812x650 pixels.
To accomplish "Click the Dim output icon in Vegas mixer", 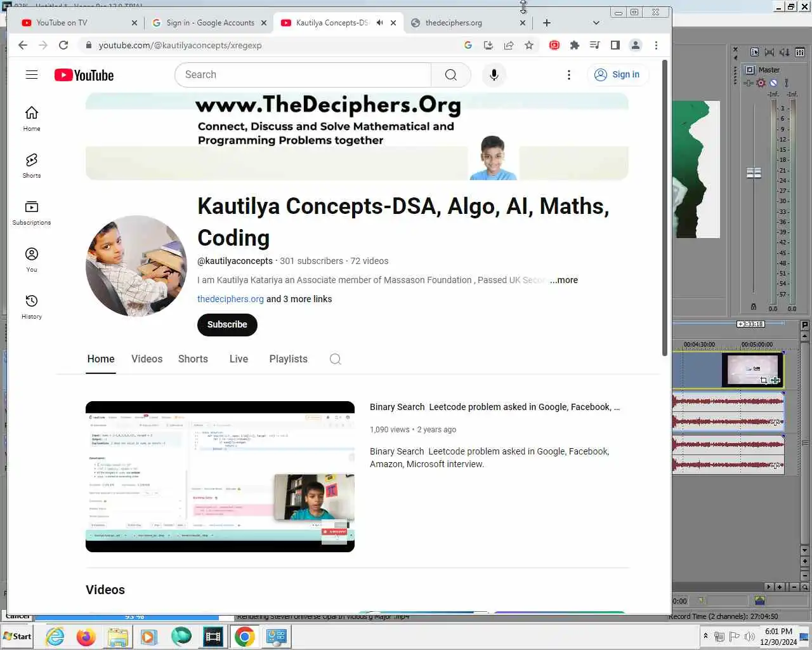I will pyautogui.click(x=784, y=52).
